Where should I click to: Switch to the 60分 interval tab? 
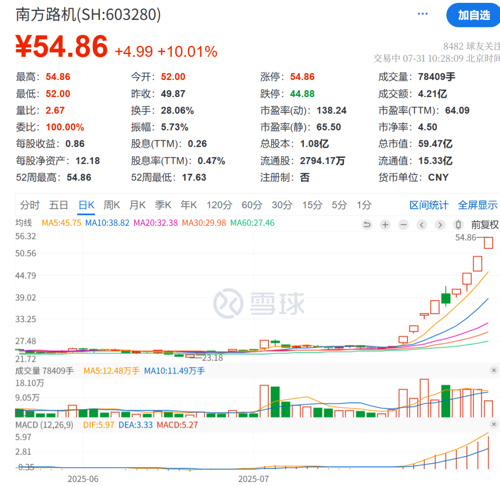point(252,205)
